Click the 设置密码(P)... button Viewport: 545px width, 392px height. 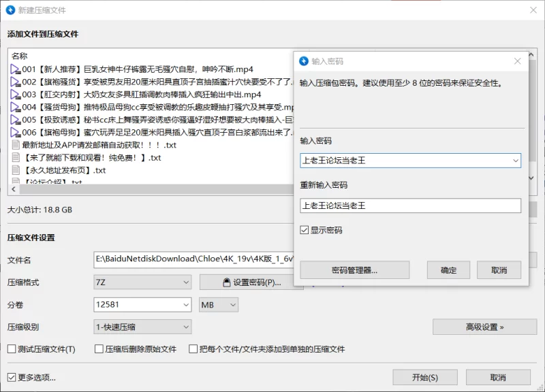(x=251, y=282)
